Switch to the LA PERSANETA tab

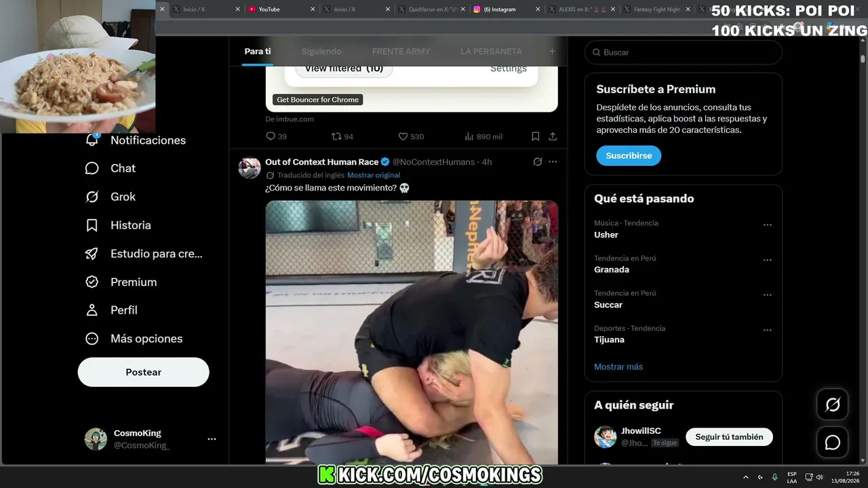tap(491, 52)
